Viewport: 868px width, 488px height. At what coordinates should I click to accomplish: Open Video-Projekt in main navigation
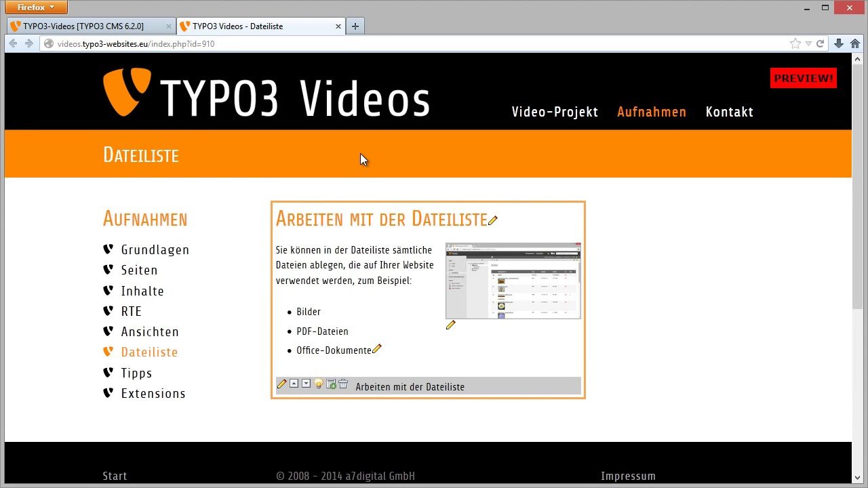coord(555,112)
